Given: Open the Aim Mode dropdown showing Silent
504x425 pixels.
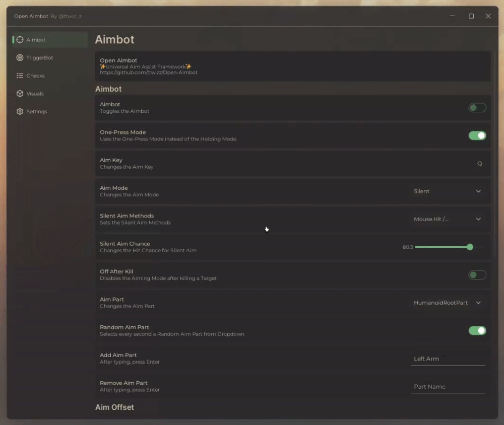Looking at the screenshot, I should coord(448,191).
